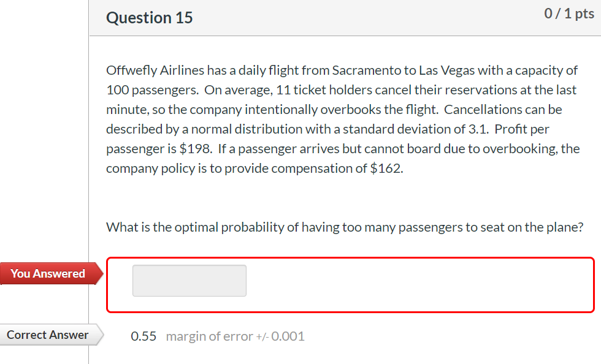The image size is (601, 364).
Task: Click the Question 15 heading
Action: click(149, 18)
